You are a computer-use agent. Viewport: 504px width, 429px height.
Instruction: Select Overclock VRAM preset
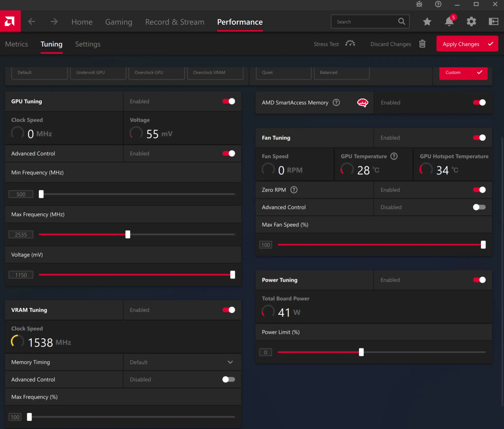[215, 73]
